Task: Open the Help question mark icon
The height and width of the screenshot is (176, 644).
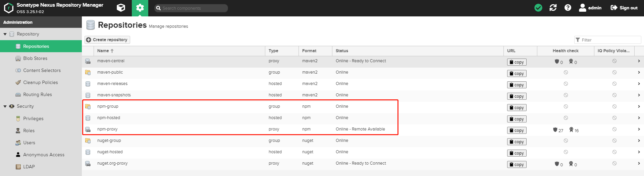Action: [x=568, y=8]
